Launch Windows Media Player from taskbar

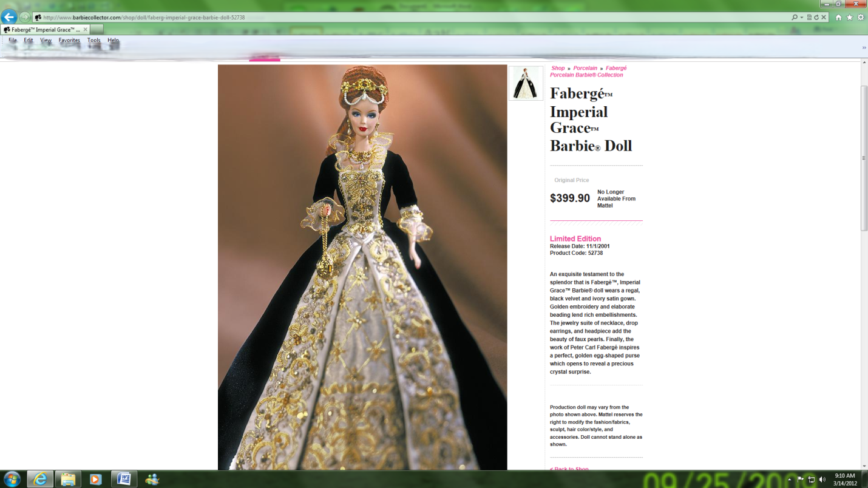(x=95, y=479)
